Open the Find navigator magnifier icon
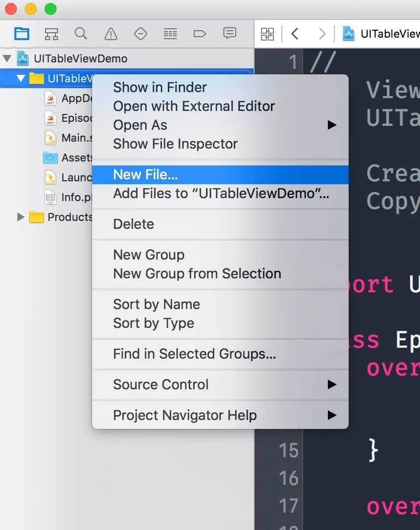The image size is (420, 530). point(81,34)
